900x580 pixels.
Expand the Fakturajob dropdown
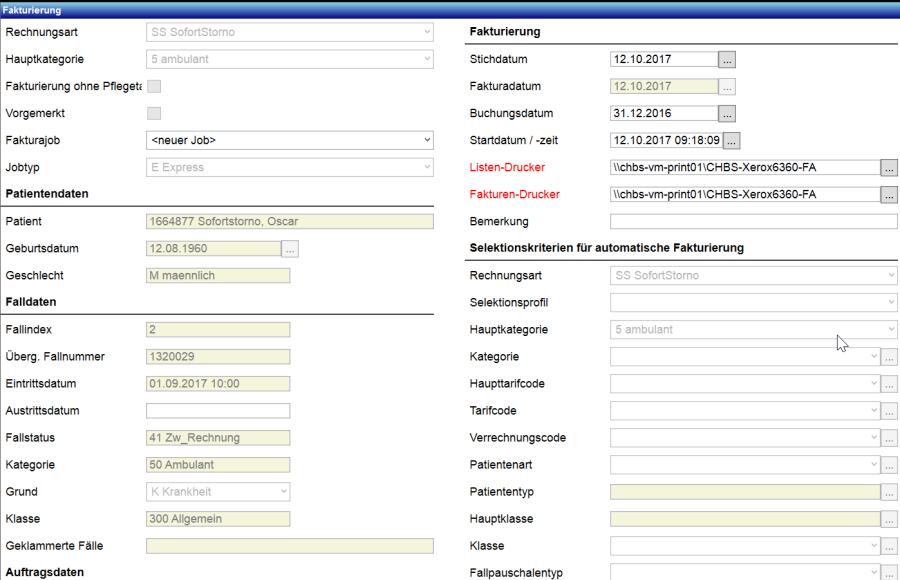[290, 140]
